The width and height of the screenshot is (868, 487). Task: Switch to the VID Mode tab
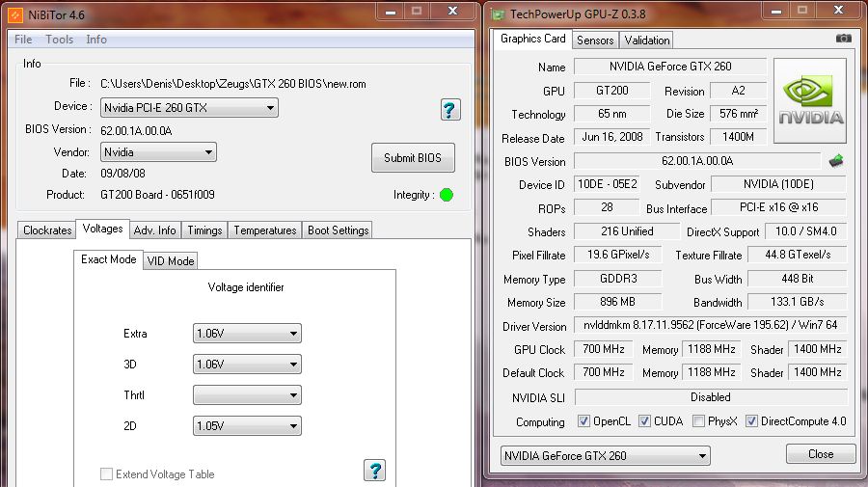(171, 261)
